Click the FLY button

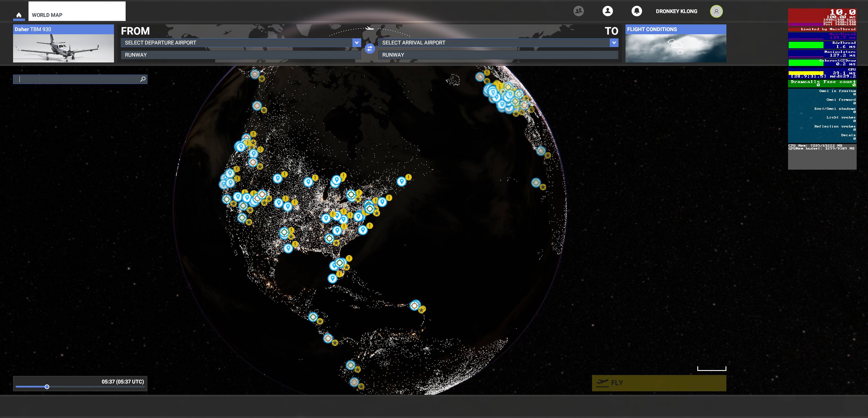pos(659,383)
